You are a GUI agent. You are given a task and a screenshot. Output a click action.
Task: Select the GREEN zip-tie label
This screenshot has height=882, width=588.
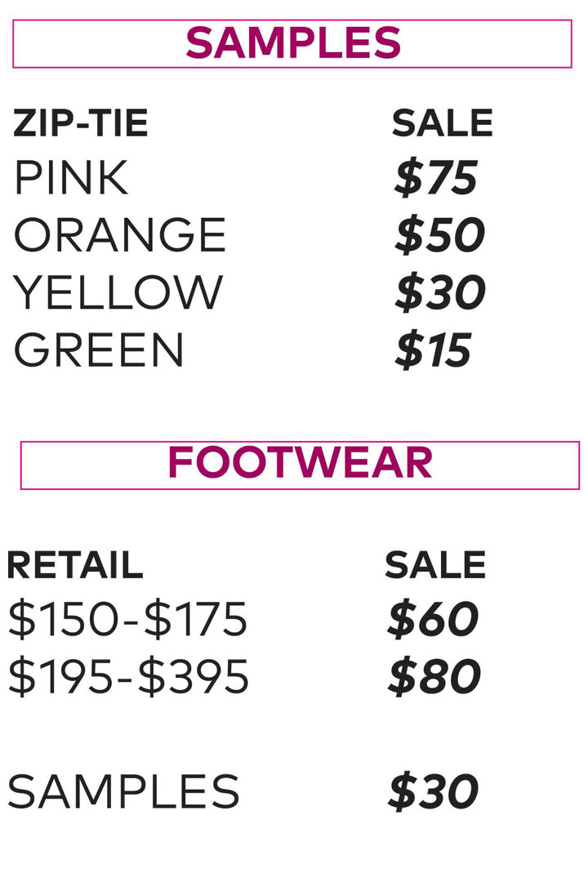[x=99, y=350]
